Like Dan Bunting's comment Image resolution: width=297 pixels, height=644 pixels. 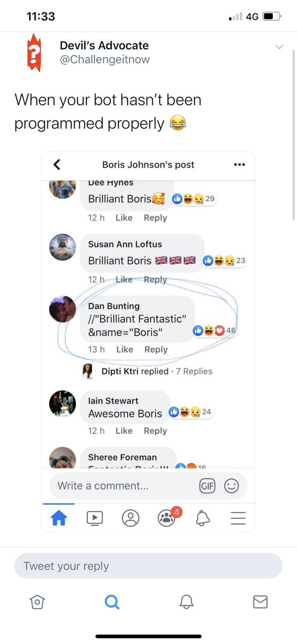point(124,349)
